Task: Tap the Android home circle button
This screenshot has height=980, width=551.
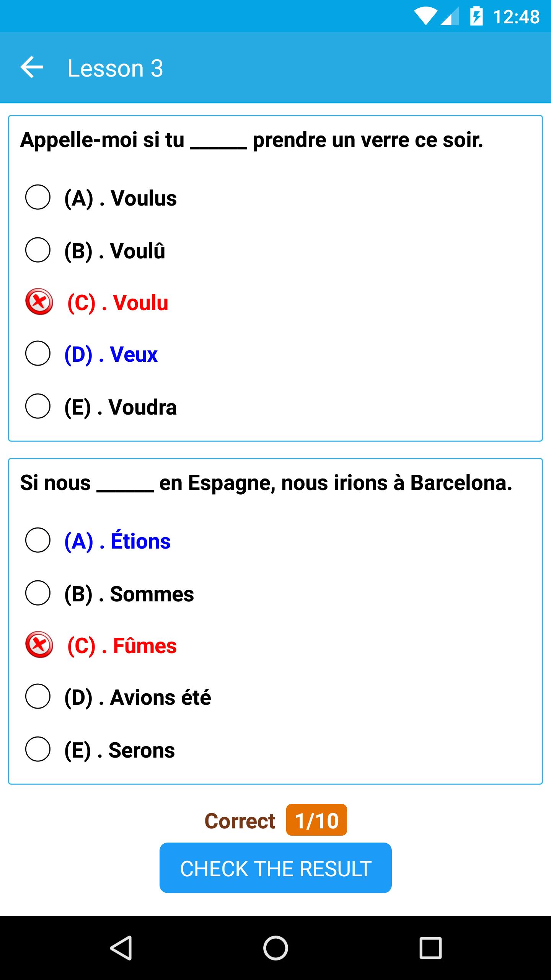Action: pyautogui.click(x=275, y=948)
